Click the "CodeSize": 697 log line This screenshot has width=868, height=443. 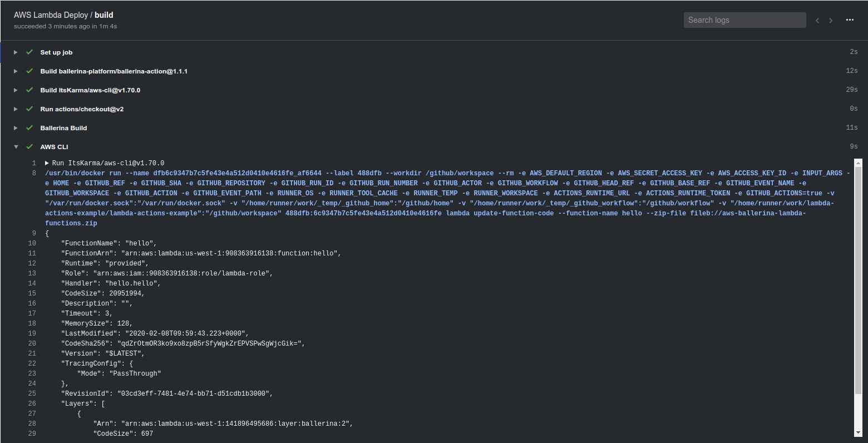123,434
